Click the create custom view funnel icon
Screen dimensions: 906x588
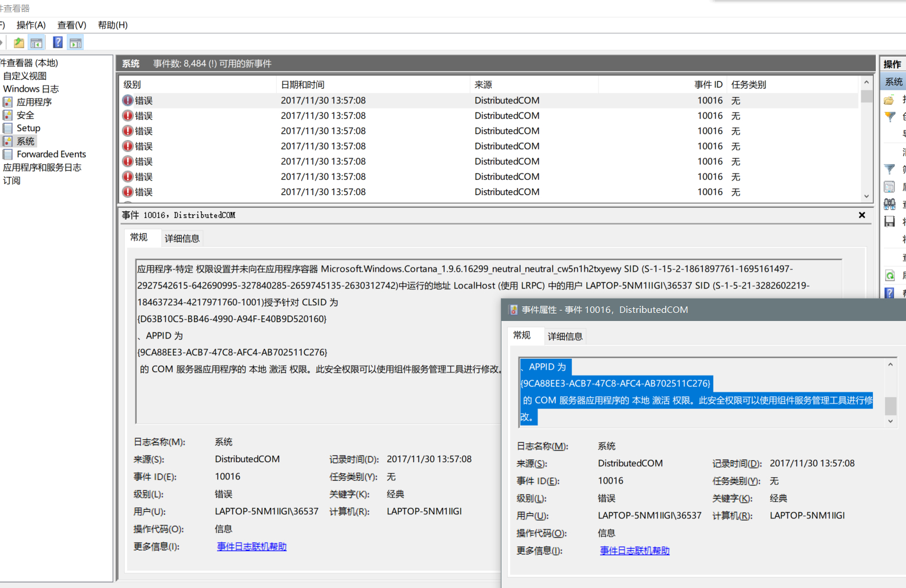click(889, 117)
